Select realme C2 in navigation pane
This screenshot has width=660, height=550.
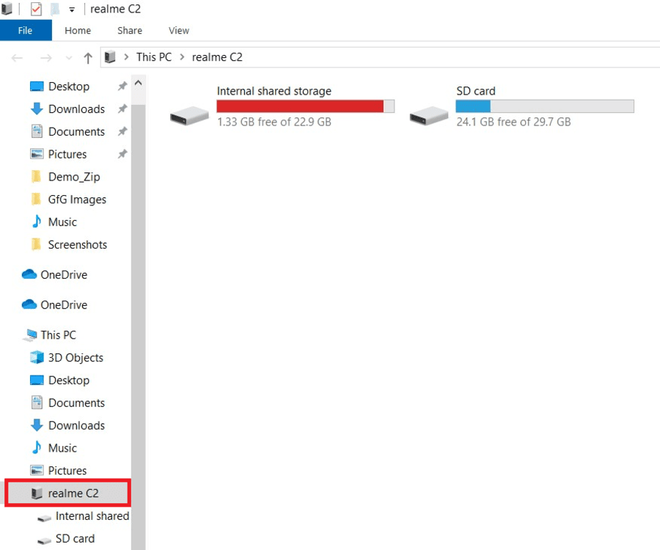pos(68,493)
